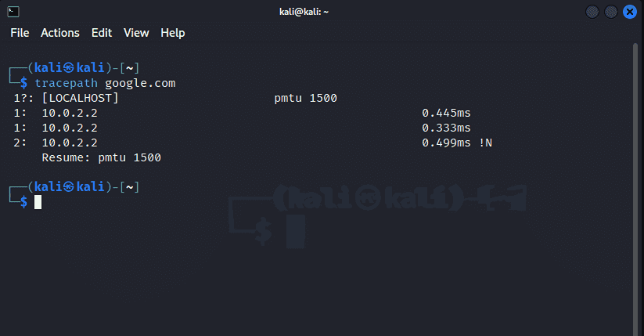The width and height of the screenshot is (644, 336).
Task: Open the View menu
Action: coord(136,33)
